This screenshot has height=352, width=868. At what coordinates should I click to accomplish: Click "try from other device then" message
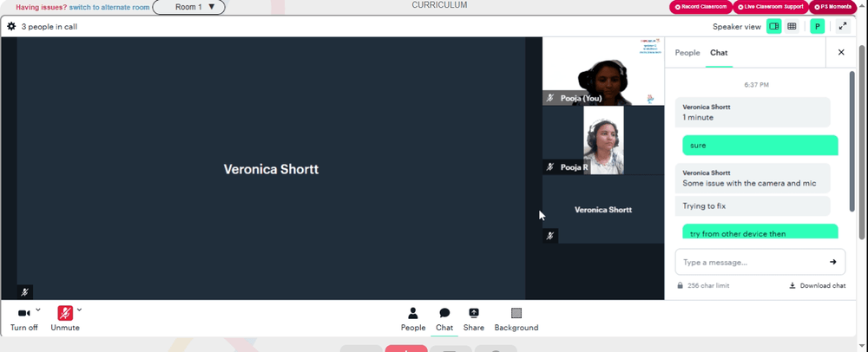[760, 232]
